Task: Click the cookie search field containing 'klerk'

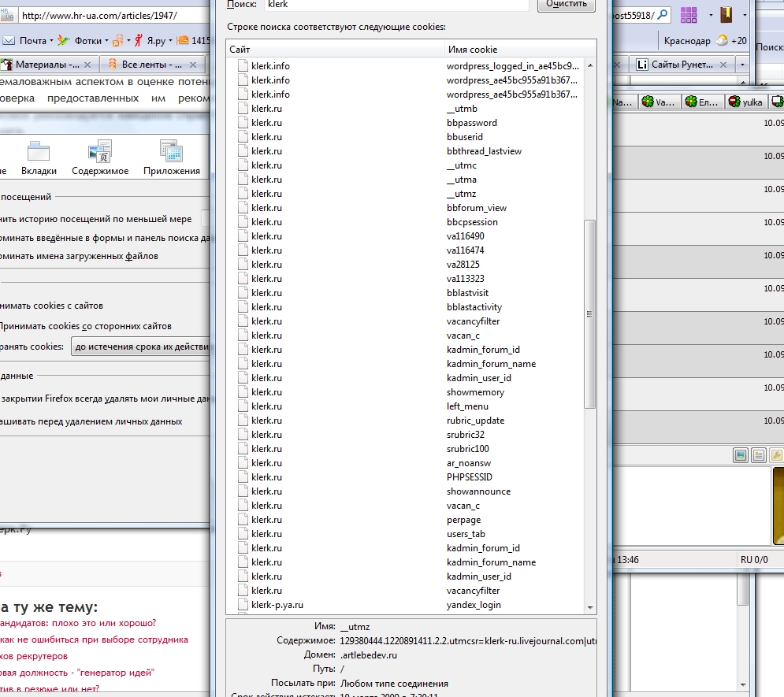Action: pos(396,5)
